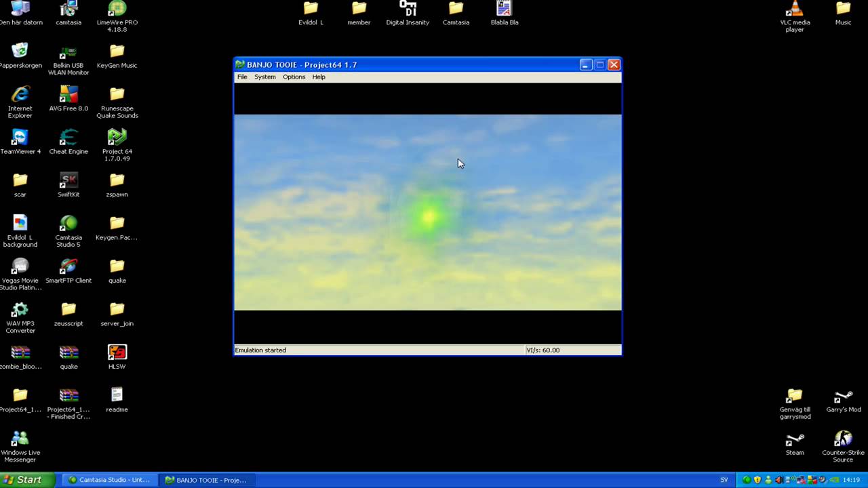Select the zombie_bloo... archive icon
Viewport: 868px width, 488px height.
point(20,357)
